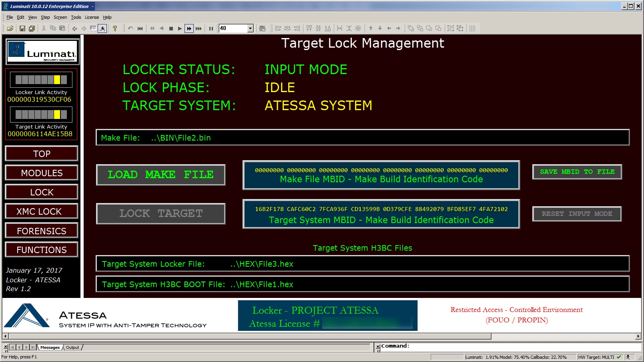Open the License menu

[92, 17]
